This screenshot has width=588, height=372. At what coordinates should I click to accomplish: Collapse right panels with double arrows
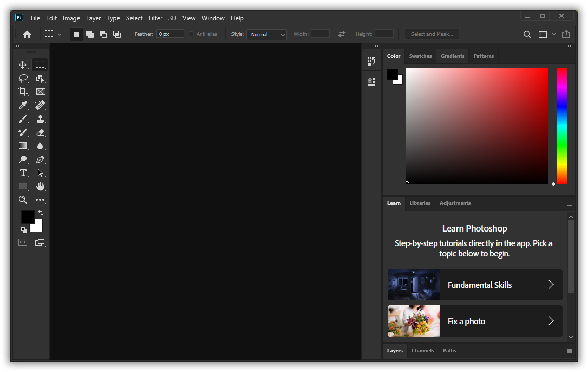click(x=570, y=46)
